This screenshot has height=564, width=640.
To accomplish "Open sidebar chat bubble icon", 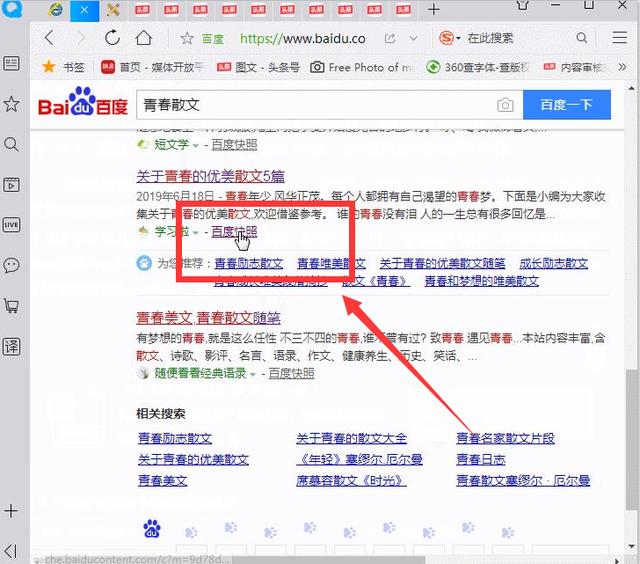I will pos(11,265).
